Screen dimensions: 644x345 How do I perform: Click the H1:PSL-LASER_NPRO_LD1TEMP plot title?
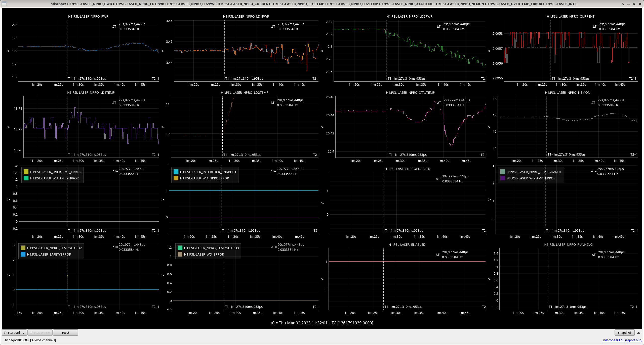(91, 92)
